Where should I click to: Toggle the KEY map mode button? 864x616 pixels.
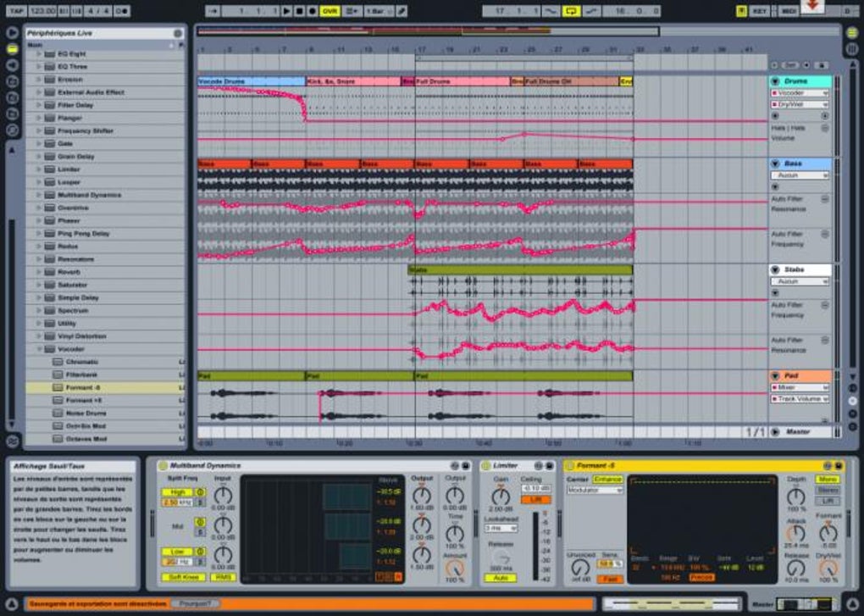[x=759, y=11]
